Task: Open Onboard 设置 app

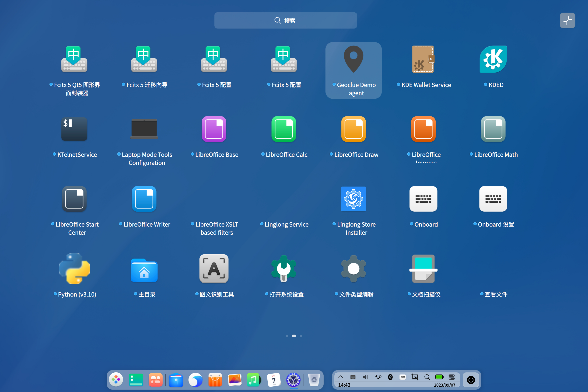Action: point(493,199)
